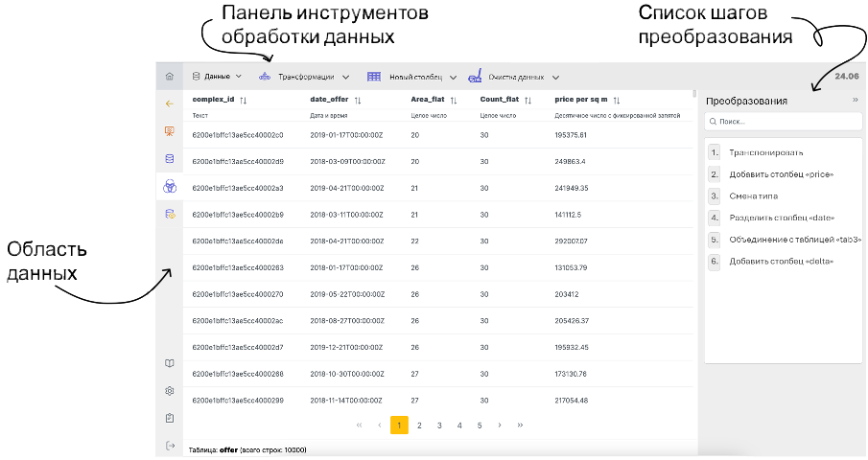Image resolution: width=868 pixels, height=460 pixels.
Task: Expand the Очистка данных dropdown chevron
Action: [x=555, y=78]
